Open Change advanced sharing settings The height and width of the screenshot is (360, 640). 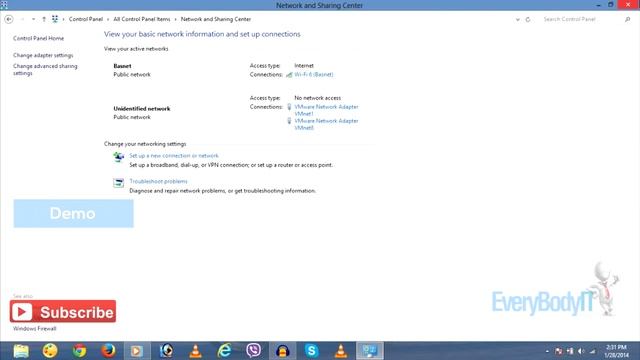point(45,69)
